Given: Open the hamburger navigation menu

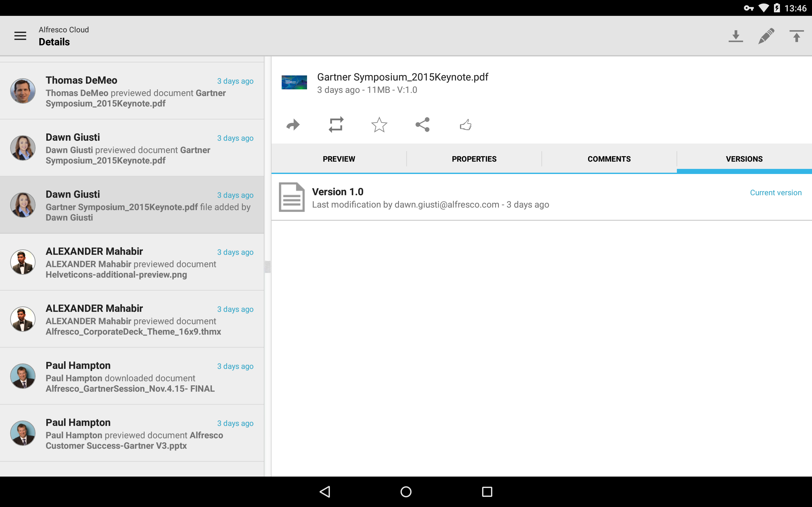Looking at the screenshot, I should 20,36.
